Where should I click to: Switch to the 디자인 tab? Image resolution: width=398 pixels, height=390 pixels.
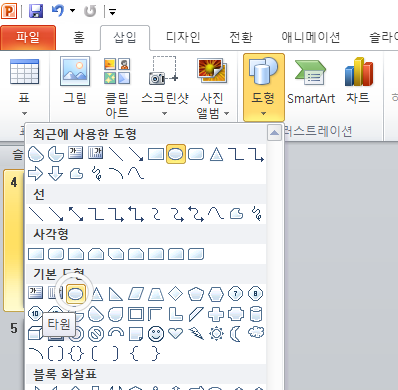pyautogui.click(x=183, y=37)
